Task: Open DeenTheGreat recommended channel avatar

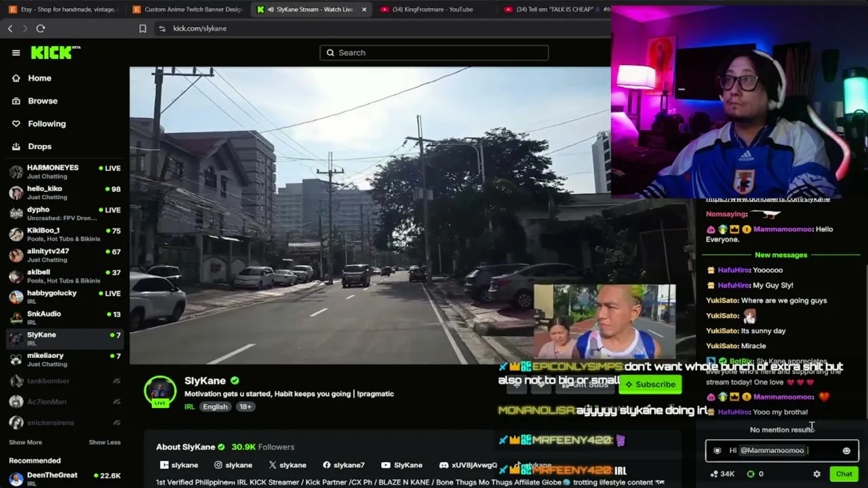Action: click(16, 479)
